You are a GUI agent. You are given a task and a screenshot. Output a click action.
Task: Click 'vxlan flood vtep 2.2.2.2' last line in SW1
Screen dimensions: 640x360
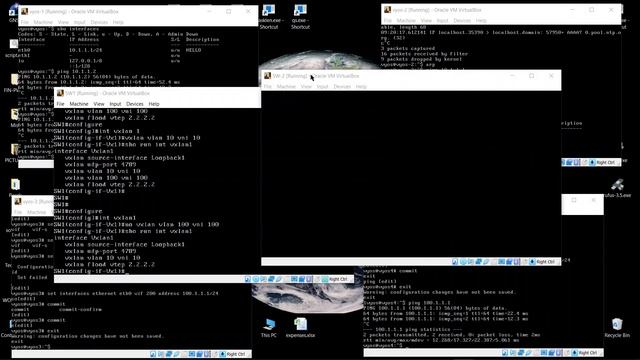coord(110,264)
